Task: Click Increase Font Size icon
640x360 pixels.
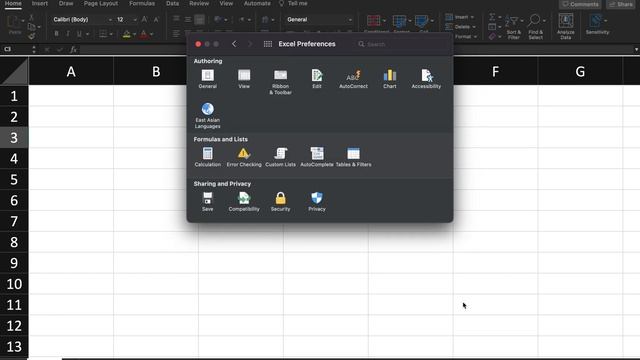Action: (x=144, y=19)
